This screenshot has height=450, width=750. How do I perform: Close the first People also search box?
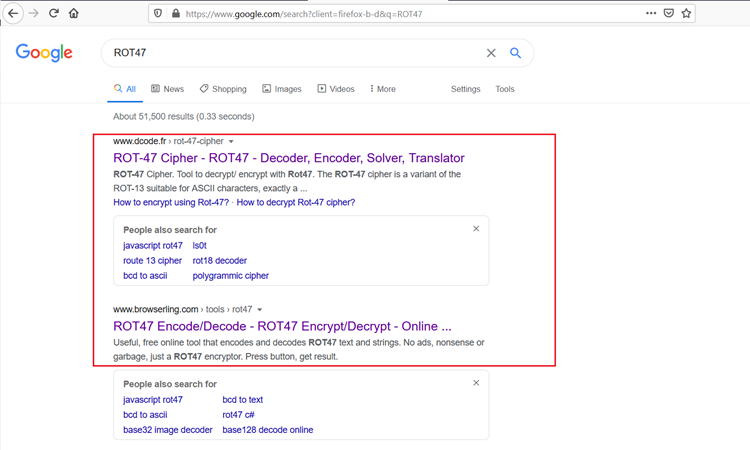click(x=476, y=229)
